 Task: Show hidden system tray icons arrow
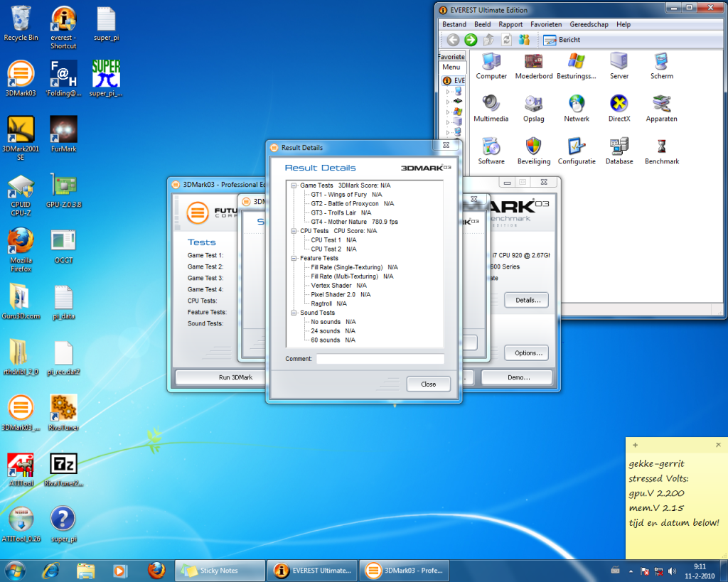[x=631, y=571]
